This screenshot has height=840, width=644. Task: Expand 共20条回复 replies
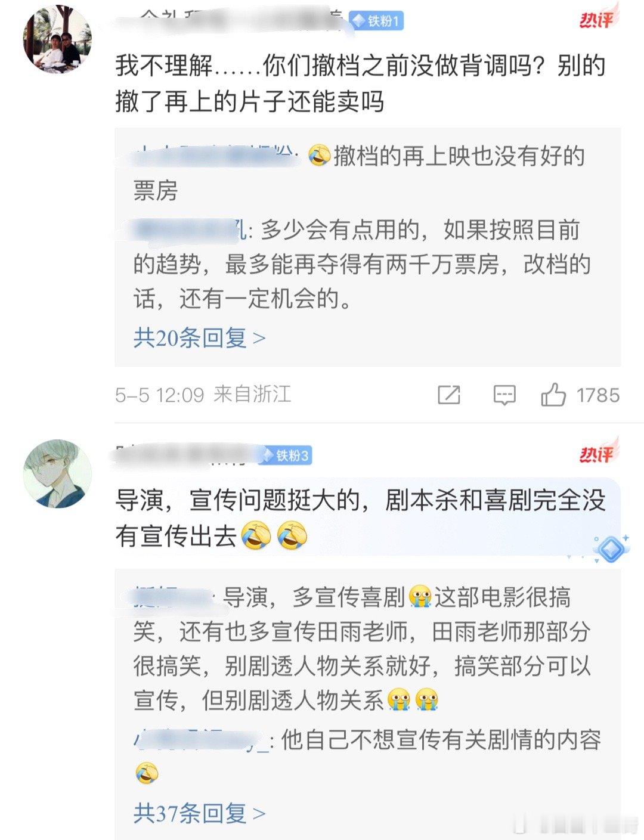click(x=199, y=337)
